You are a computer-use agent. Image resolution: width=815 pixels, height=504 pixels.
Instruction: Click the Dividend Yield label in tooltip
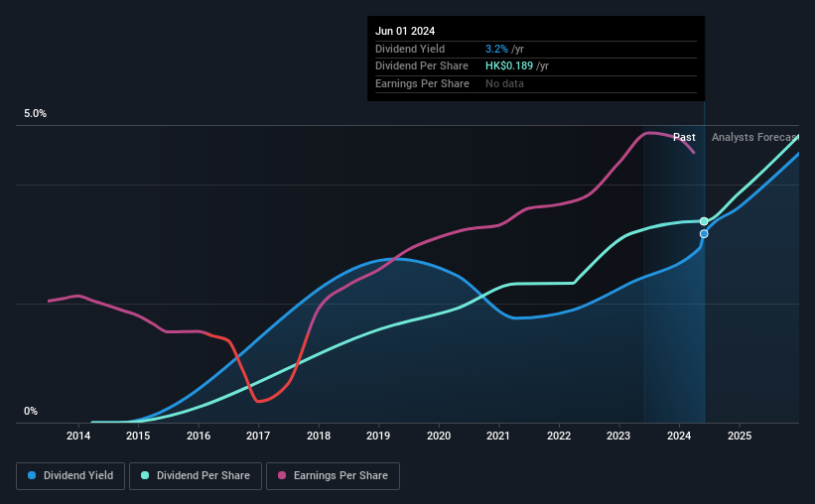[410, 49]
